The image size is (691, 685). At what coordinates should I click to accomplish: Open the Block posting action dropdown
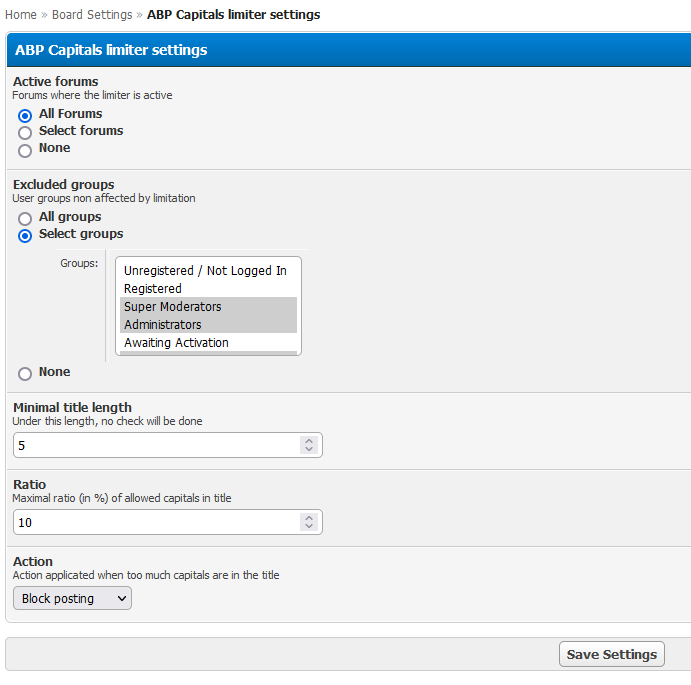click(72, 598)
